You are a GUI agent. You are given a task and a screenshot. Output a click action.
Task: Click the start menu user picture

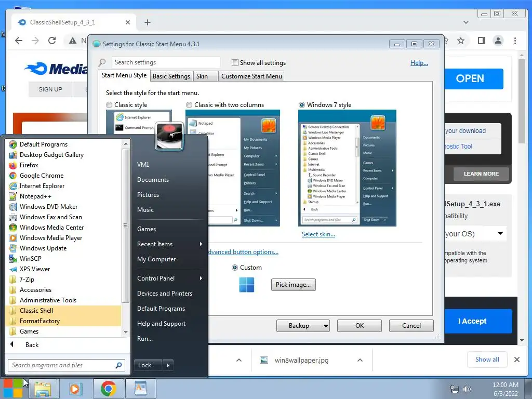click(x=169, y=136)
